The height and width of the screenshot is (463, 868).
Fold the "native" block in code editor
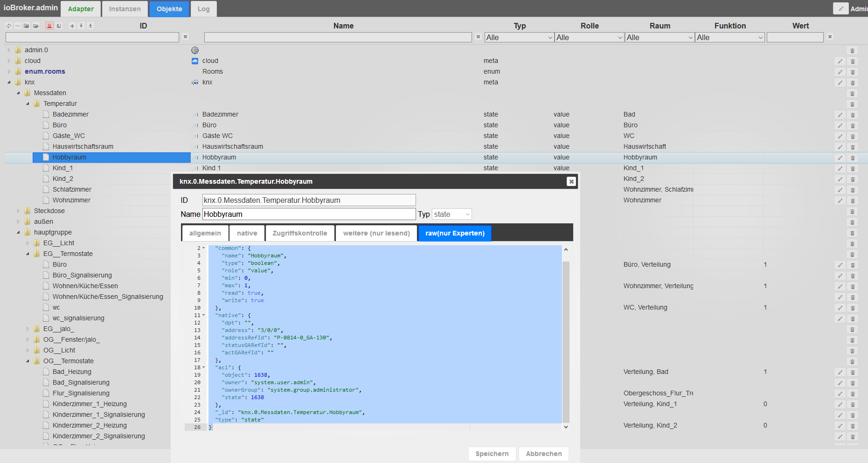click(x=203, y=315)
